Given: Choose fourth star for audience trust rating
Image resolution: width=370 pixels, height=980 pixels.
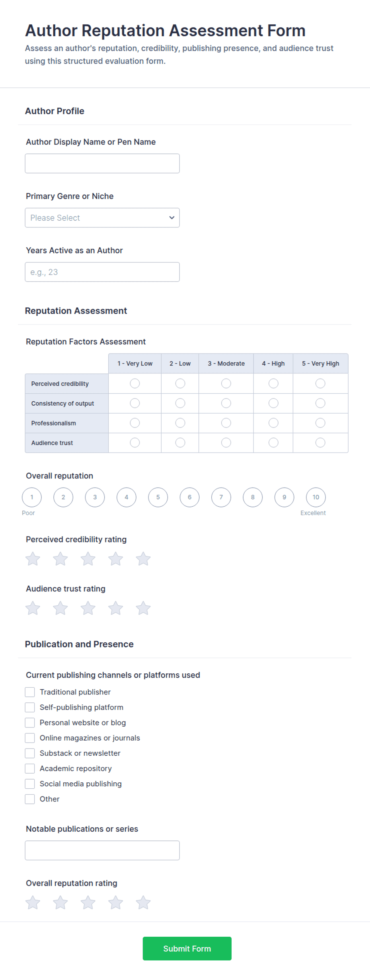Looking at the screenshot, I should 115,608.
